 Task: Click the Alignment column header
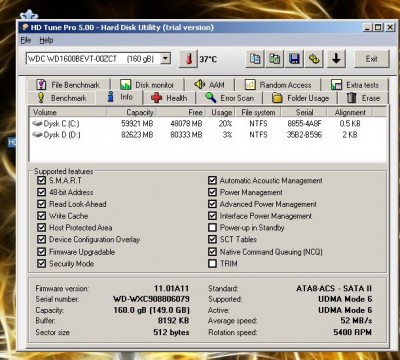coord(350,112)
